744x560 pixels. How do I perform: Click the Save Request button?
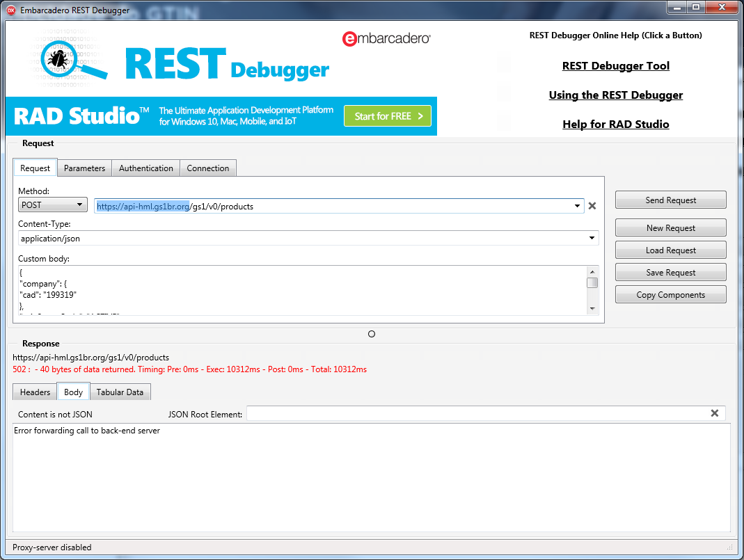[670, 273]
